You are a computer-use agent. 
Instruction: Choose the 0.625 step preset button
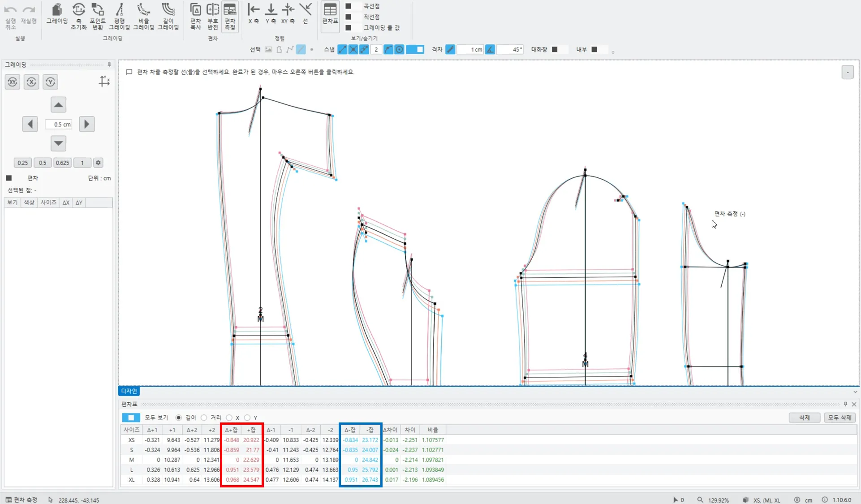(62, 163)
